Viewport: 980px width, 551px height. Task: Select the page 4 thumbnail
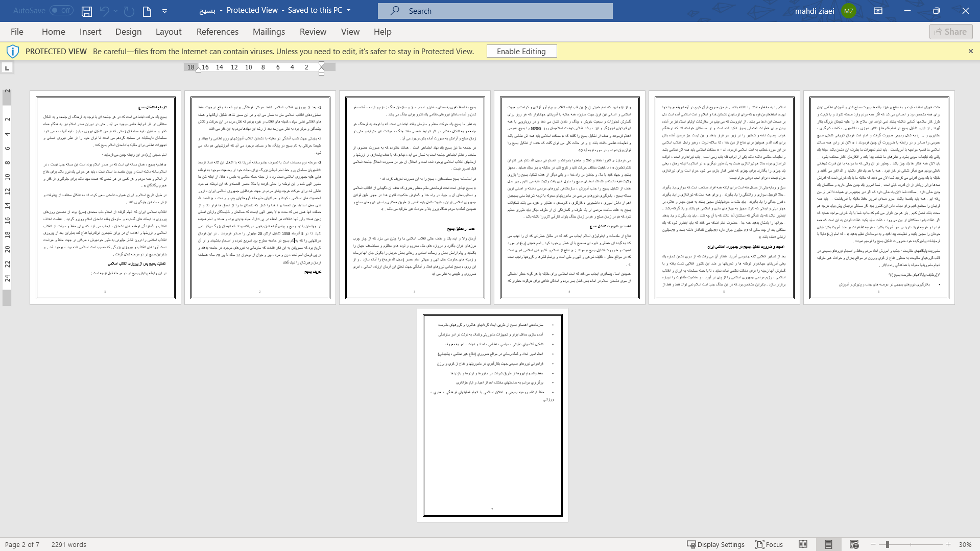click(x=569, y=198)
